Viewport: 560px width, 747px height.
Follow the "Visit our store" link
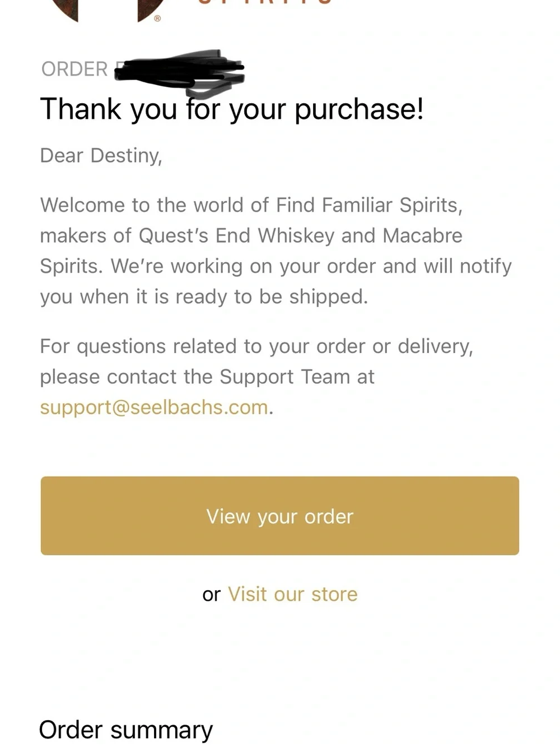(292, 594)
